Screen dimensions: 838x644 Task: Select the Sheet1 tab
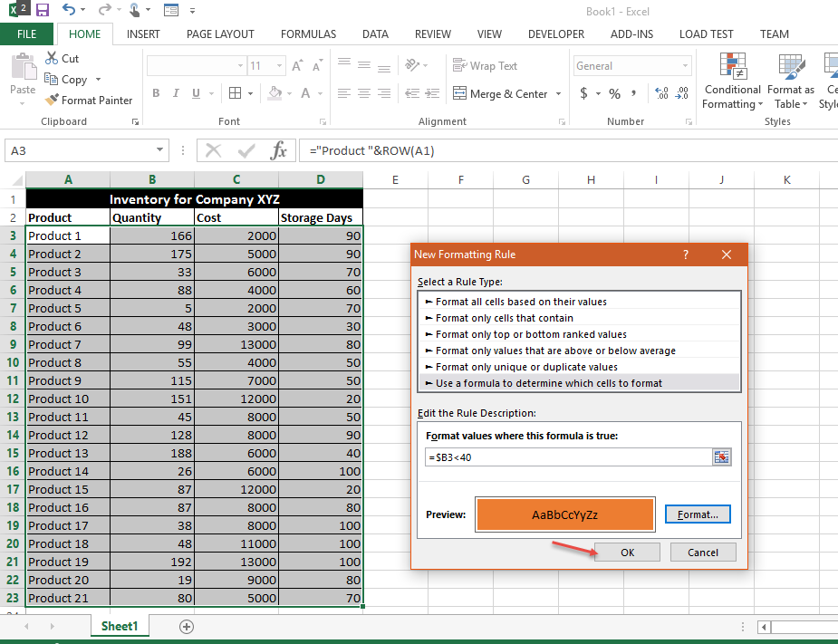point(119,626)
